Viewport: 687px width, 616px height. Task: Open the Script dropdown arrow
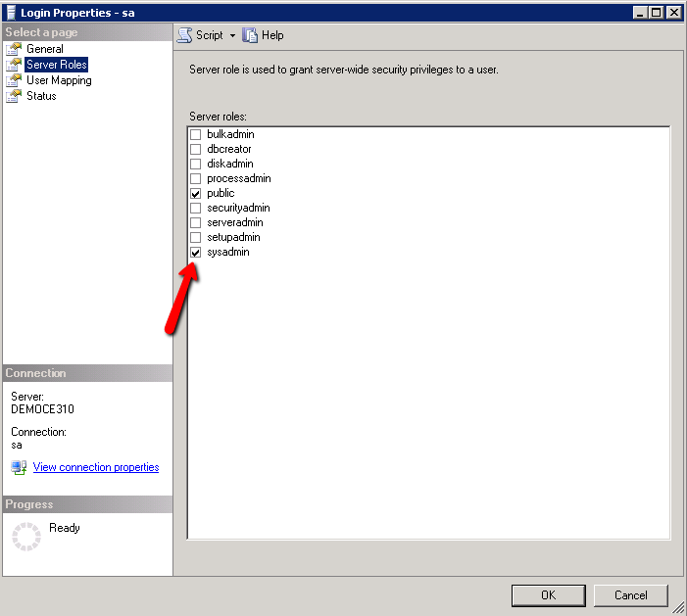tap(232, 35)
